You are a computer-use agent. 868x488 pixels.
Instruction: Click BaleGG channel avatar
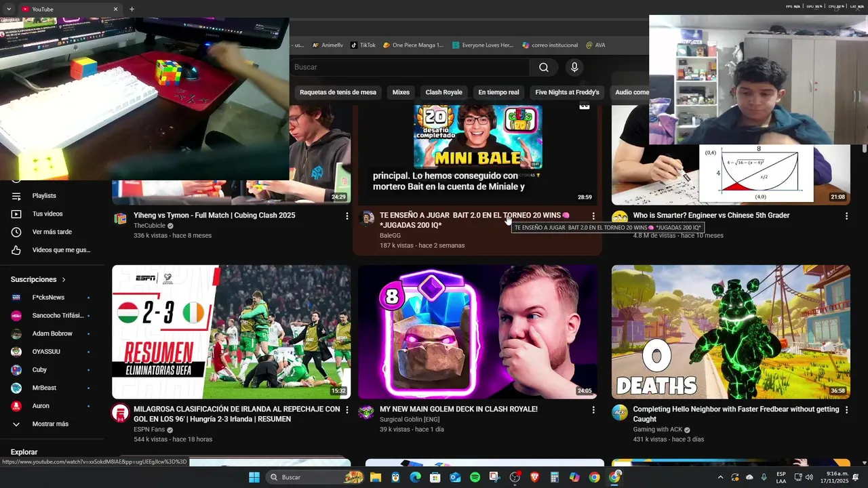(367, 218)
